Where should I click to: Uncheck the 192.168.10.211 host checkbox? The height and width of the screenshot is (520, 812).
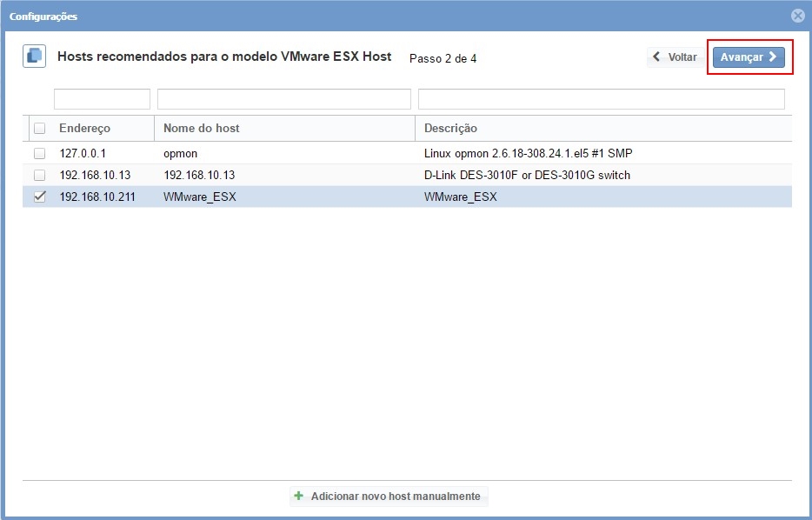click(39, 197)
